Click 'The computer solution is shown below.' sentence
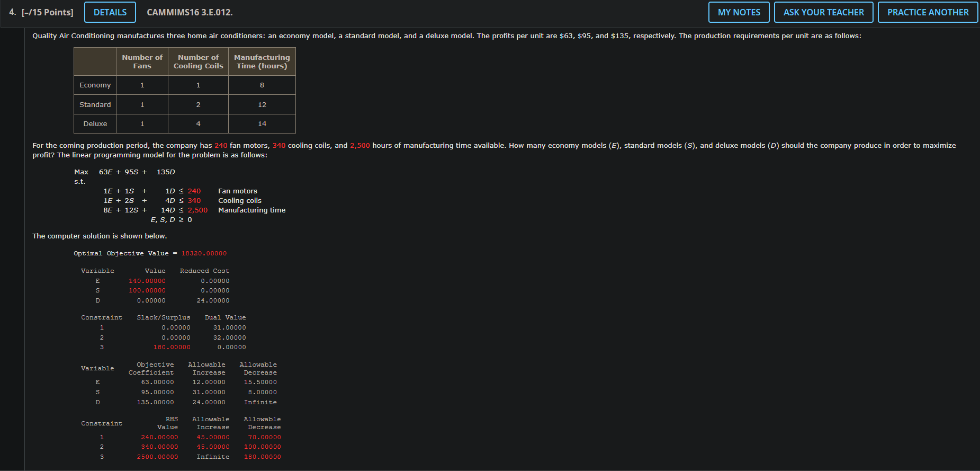This screenshot has height=471, width=980. coord(100,236)
